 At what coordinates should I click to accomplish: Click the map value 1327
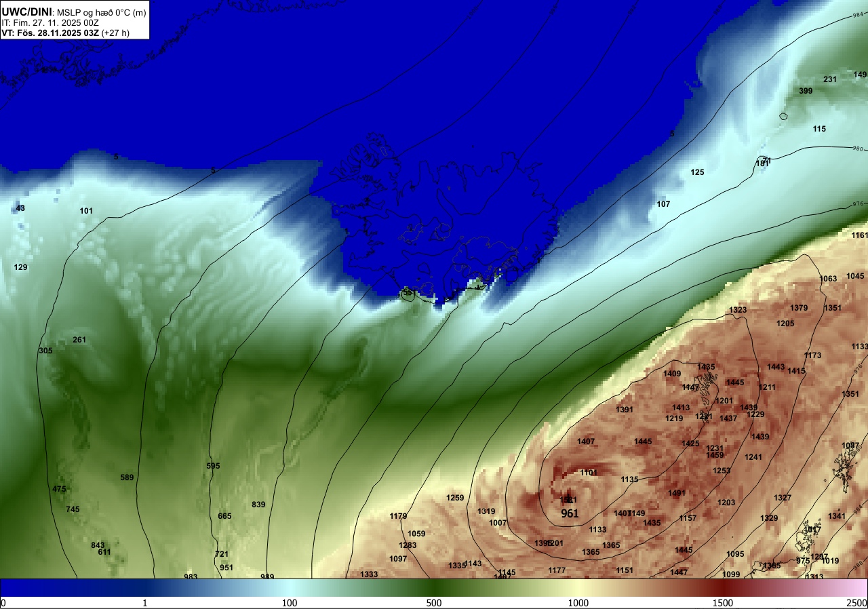click(783, 498)
